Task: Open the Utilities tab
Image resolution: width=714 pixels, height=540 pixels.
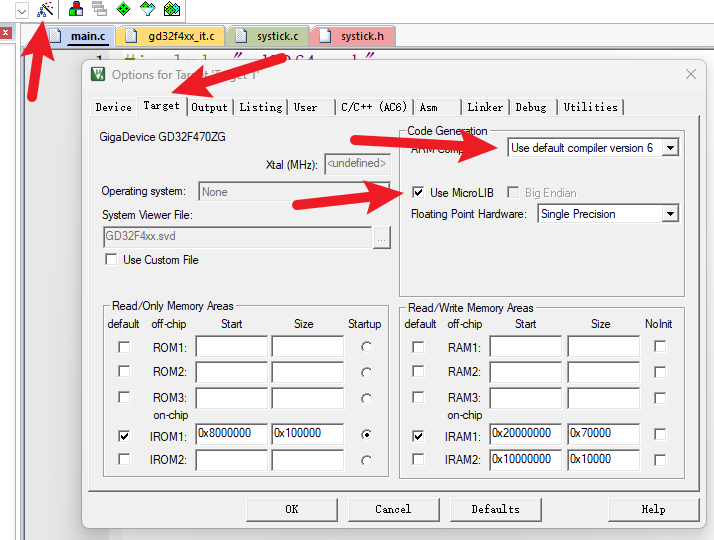Action: click(x=591, y=107)
